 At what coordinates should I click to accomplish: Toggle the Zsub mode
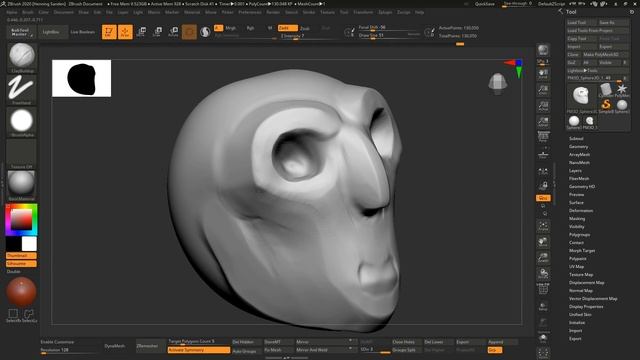[x=305, y=29]
